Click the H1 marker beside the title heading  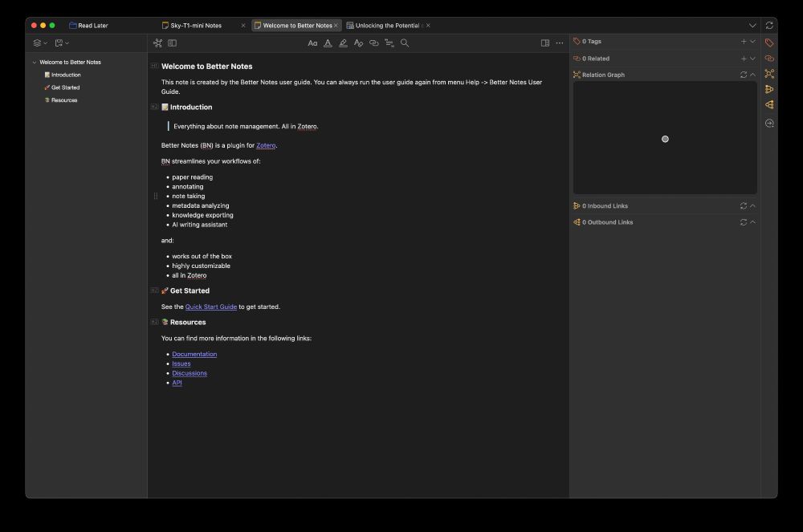[x=154, y=66]
